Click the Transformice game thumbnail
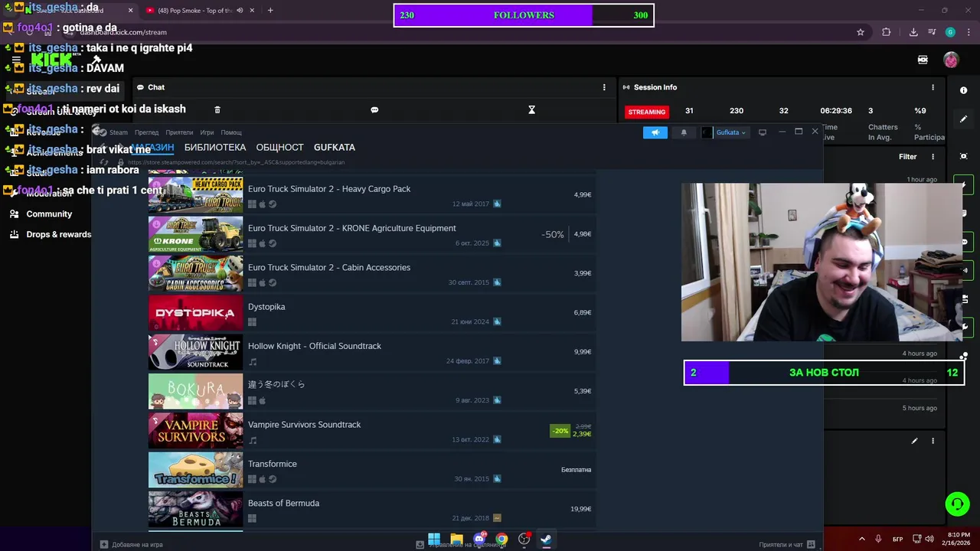This screenshot has height=551, width=980. click(x=195, y=470)
